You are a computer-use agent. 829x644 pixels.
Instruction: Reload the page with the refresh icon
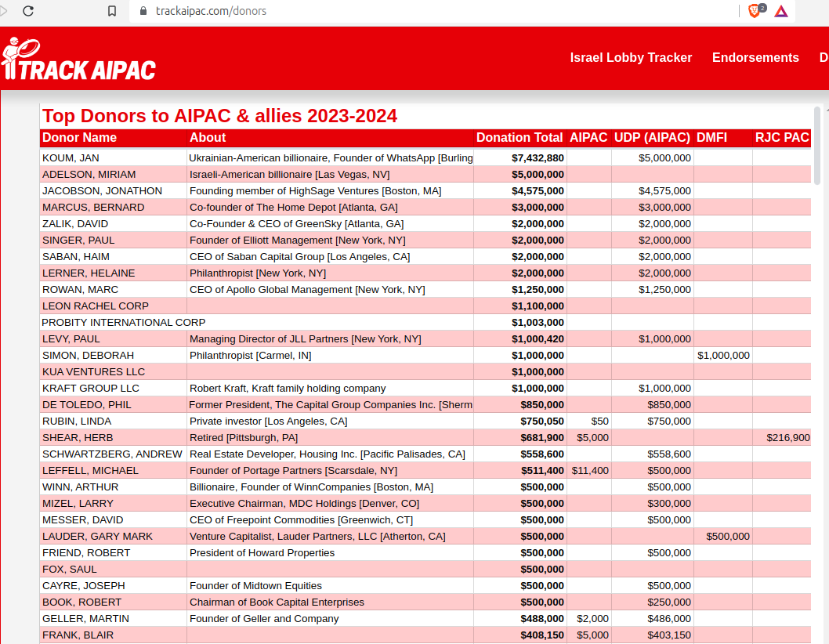[28, 11]
